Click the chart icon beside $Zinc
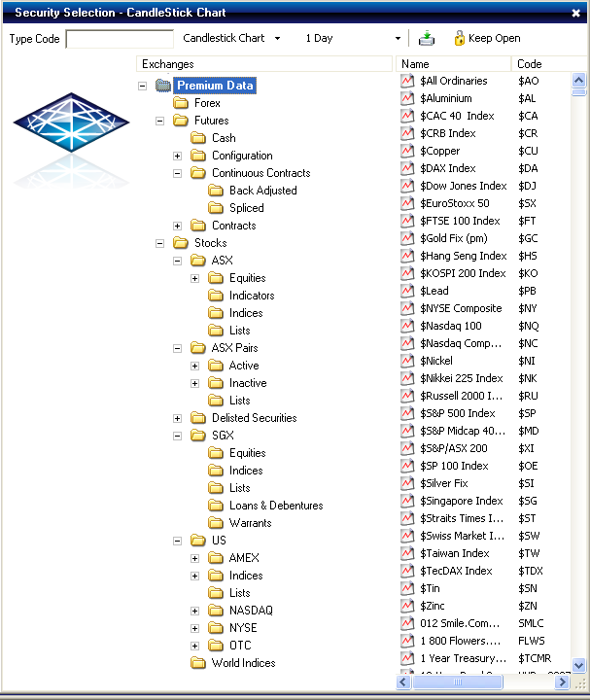This screenshot has width=590, height=700. point(407,606)
